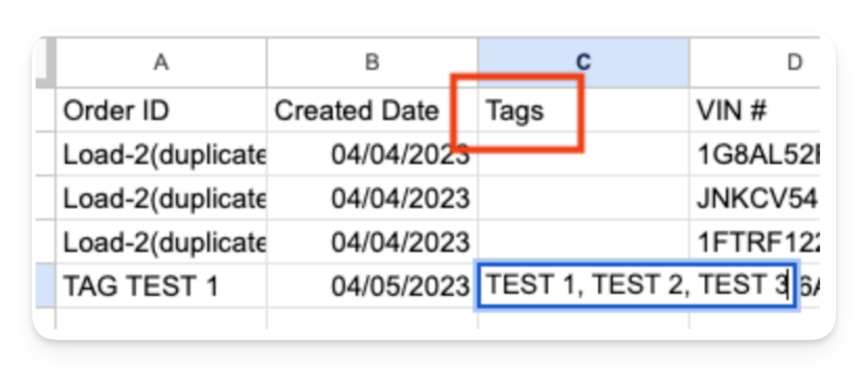Click the Order ID header cell
This screenshot has height=372, width=868.
161,110
